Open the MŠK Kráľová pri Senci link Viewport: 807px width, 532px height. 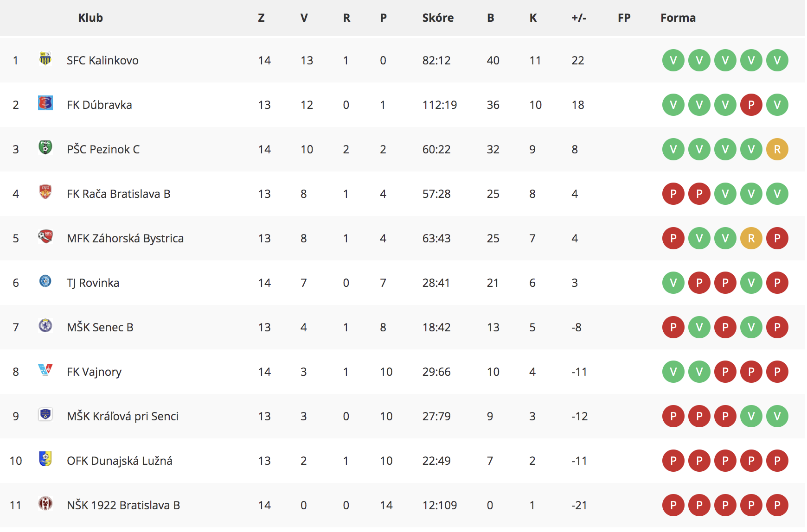pyautogui.click(x=123, y=417)
